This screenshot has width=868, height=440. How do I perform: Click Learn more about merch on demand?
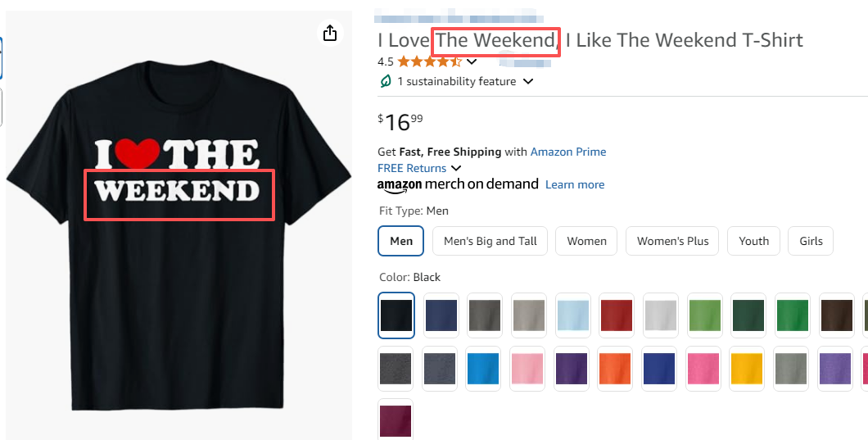pos(575,184)
